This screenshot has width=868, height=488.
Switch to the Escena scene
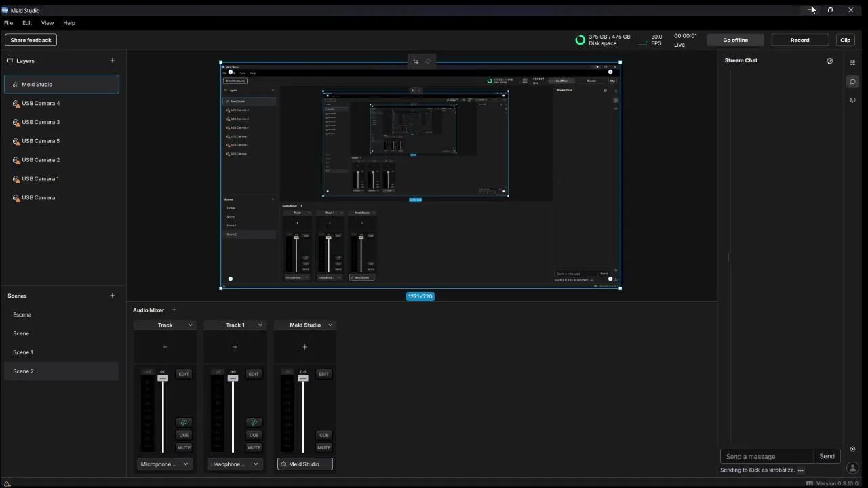pyautogui.click(x=62, y=314)
